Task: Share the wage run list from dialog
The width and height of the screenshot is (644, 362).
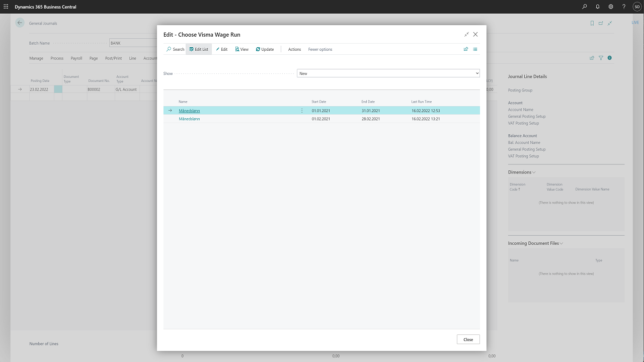Action: pyautogui.click(x=466, y=49)
